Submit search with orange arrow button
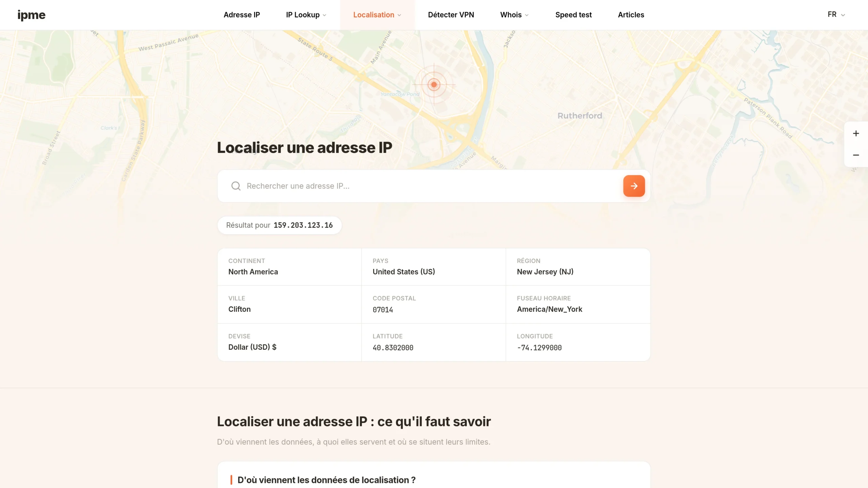Viewport: 868px width, 488px height. click(x=634, y=186)
